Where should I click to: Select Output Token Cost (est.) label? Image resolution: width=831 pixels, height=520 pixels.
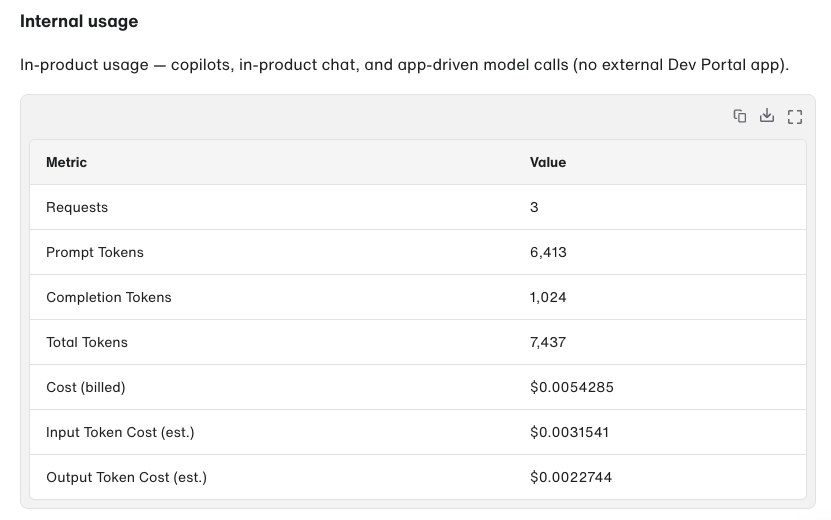127,478
